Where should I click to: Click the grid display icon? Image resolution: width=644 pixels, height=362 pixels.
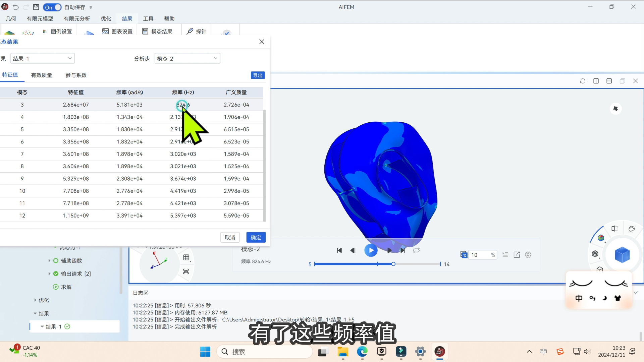click(186, 257)
